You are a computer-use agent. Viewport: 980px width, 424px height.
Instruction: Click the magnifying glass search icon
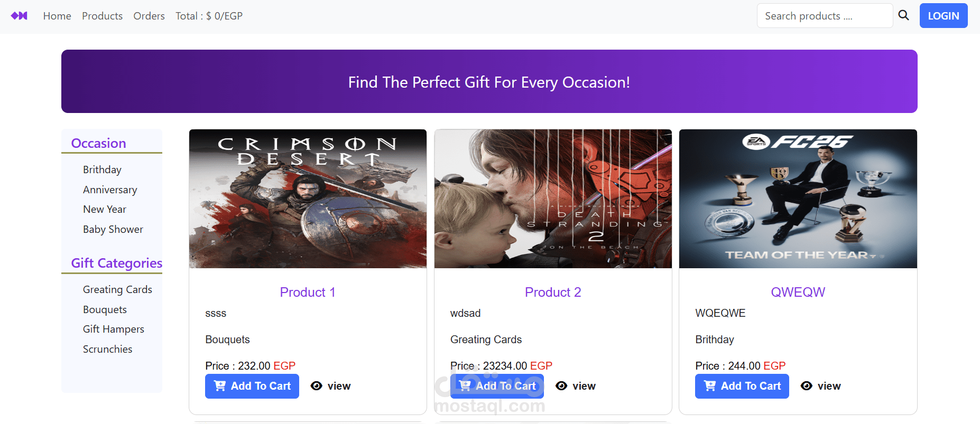[x=904, y=15]
